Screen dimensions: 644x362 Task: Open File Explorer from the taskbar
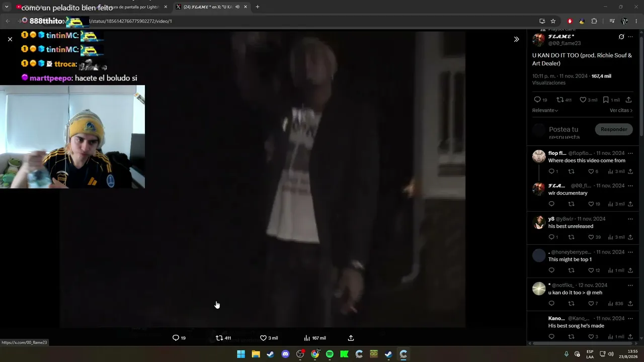coord(256,354)
